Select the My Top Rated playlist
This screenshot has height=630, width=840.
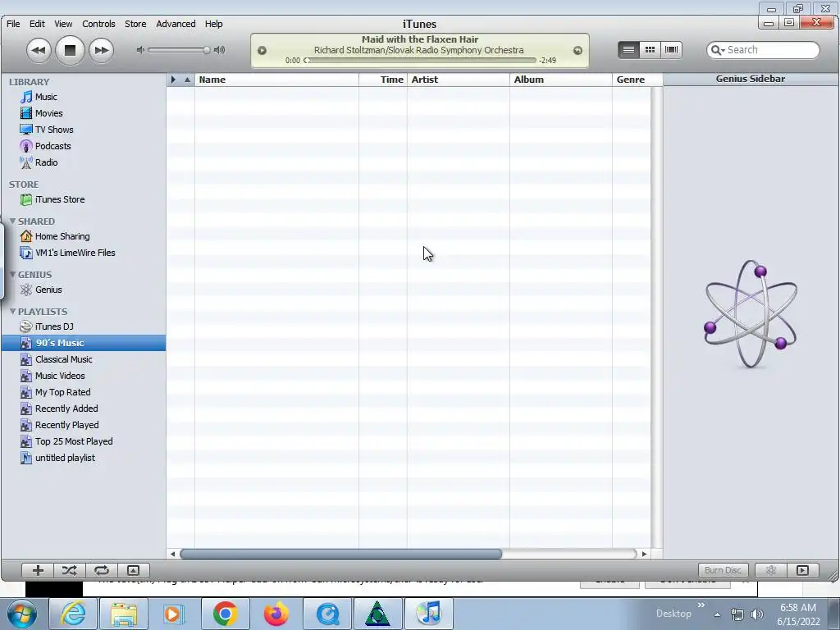62,392
